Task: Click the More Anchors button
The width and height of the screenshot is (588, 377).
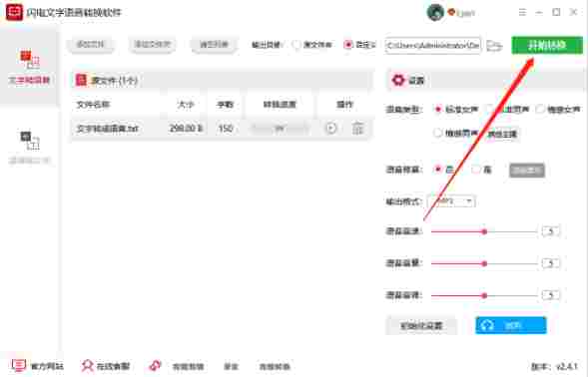Action: tap(502, 134)
